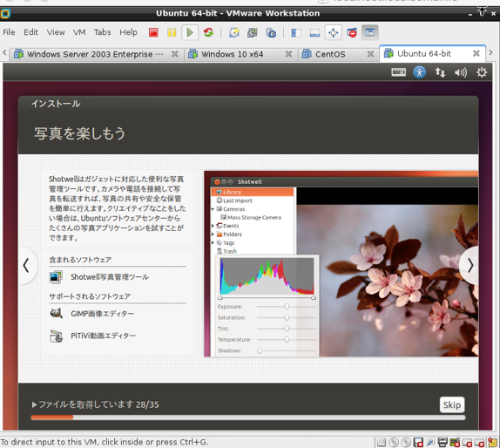Close the Windows Server 2003 Enterprise tab
Image resolution: width=500 pixels, height=448 pixels.
point(175,54)
